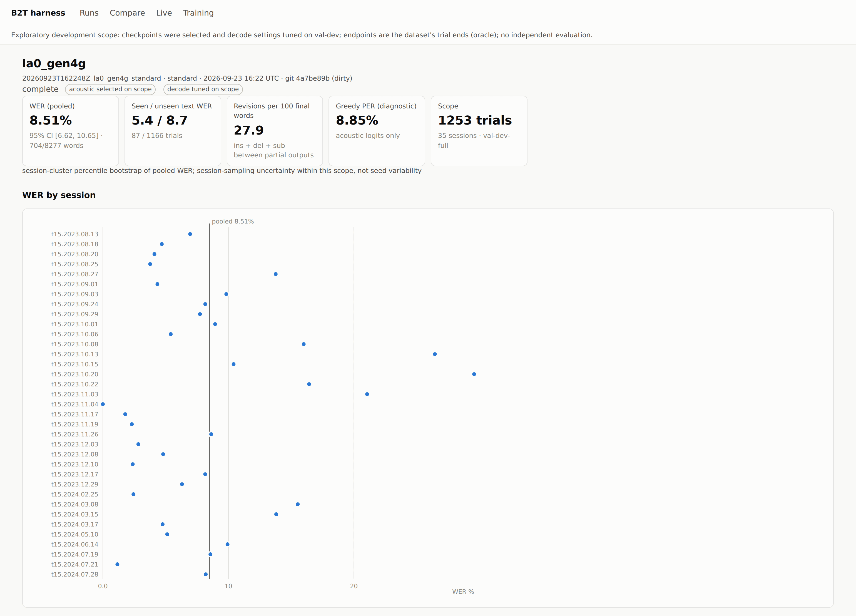Click the data point for session t15.2024.07.21
This screenshot has width=856, height=616.
[117, 564]
